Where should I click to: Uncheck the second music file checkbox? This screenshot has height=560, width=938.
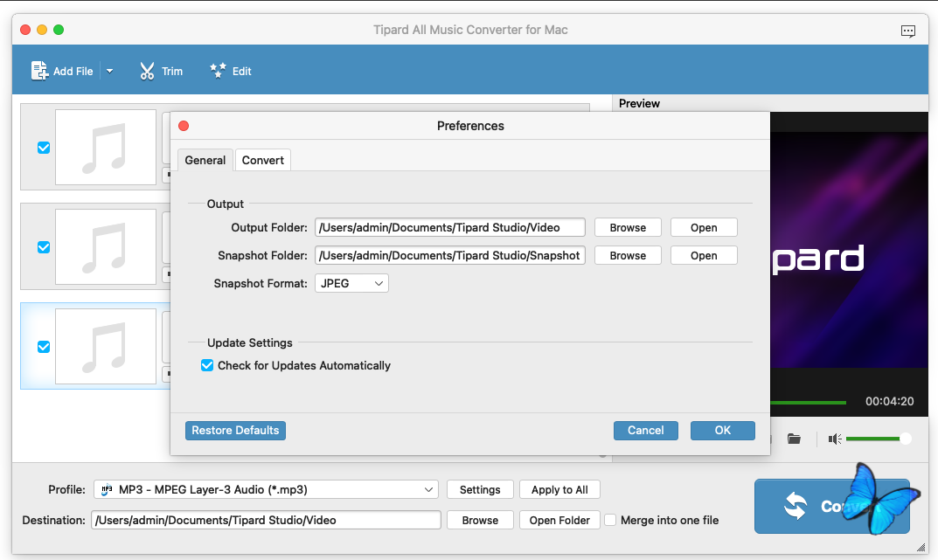(x=44, y=247)
